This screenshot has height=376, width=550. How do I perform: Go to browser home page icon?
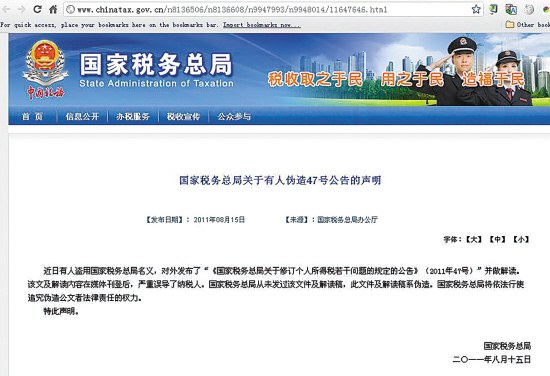tap(53, 9)
